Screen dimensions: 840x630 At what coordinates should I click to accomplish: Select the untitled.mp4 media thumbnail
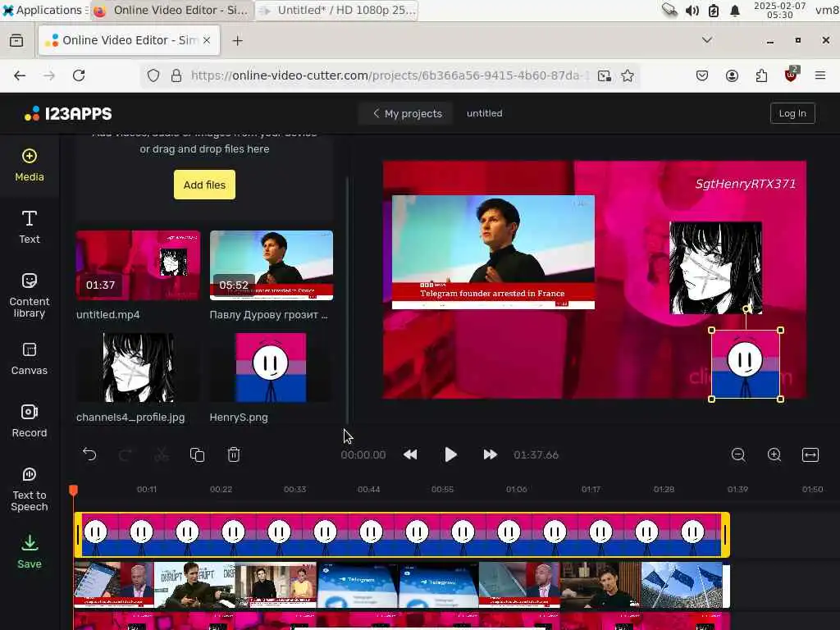[138, 266]
